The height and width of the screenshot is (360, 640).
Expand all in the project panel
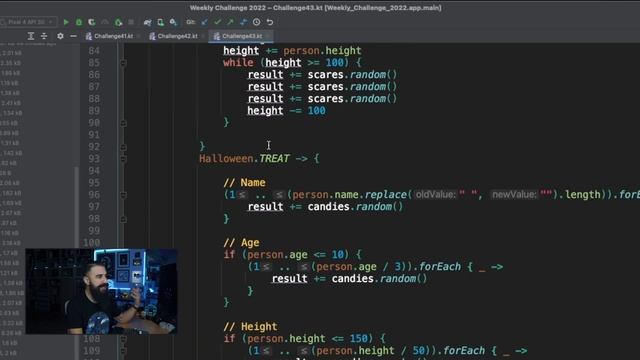(31, 36)
